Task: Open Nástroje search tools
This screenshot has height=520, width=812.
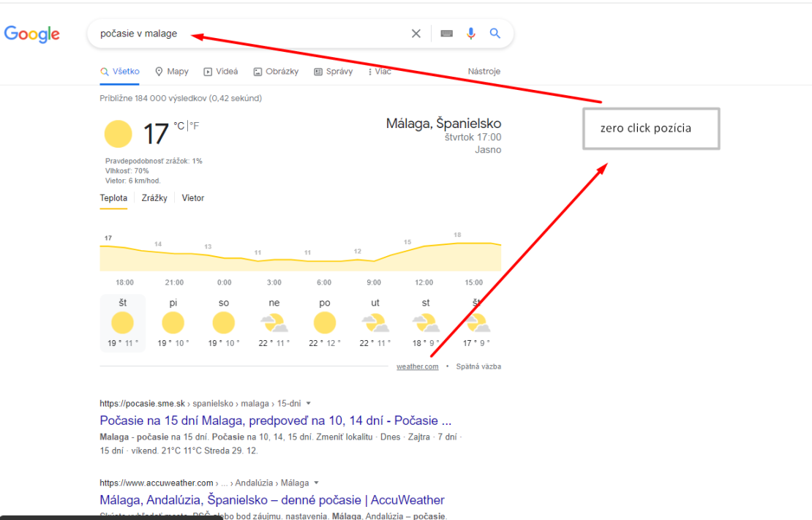Action: (484, 72)
